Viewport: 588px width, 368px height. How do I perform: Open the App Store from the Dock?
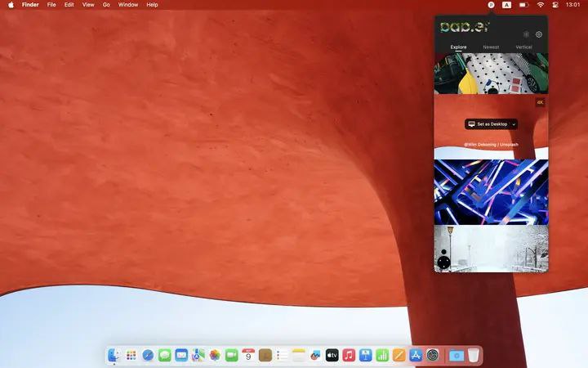[416, 355]
